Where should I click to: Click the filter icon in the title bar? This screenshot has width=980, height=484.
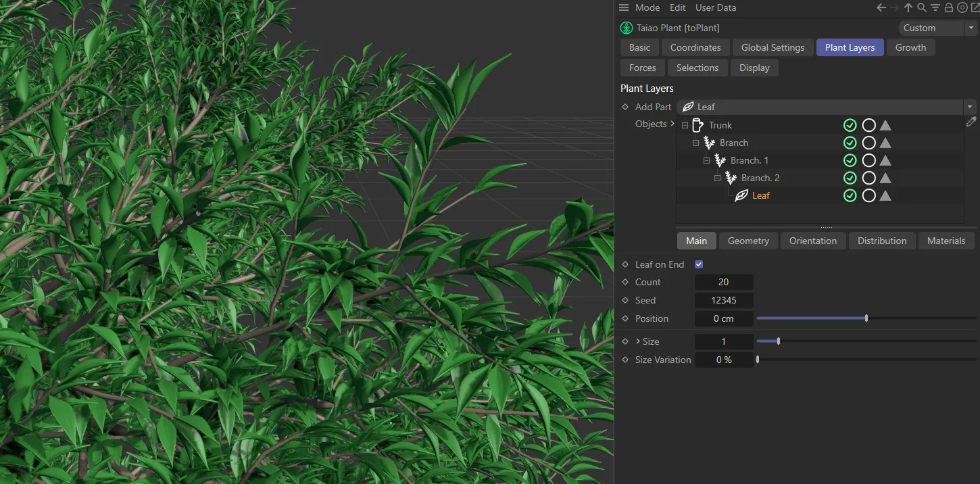click(x=935, y=7)
